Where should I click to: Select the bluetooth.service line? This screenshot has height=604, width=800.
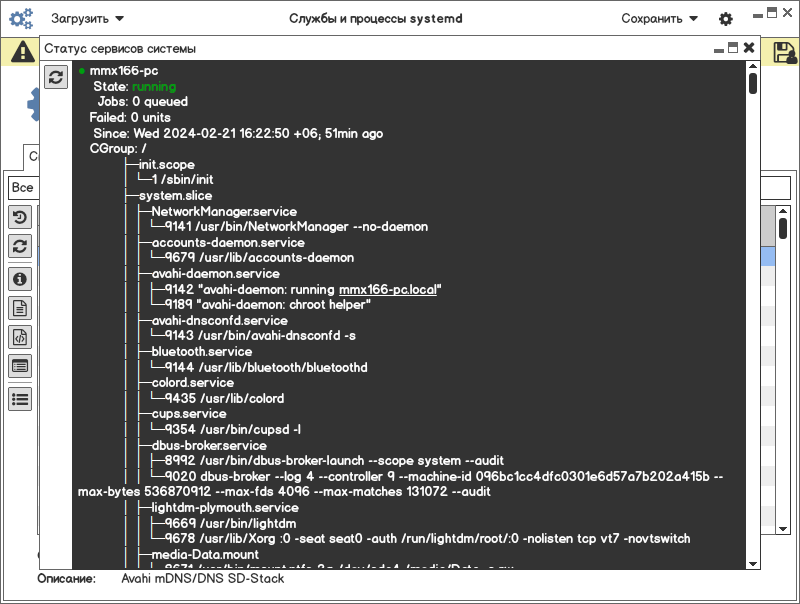coord(202,352)
